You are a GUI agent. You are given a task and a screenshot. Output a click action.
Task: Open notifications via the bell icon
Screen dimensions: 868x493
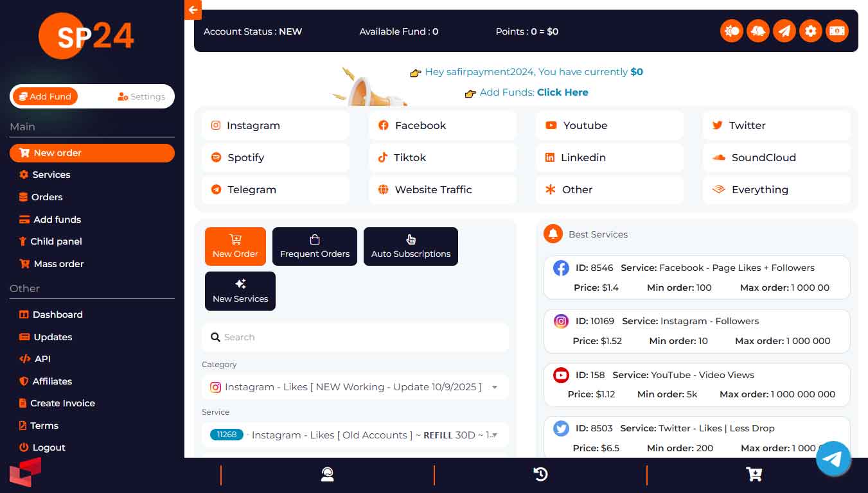click(758, 31)
